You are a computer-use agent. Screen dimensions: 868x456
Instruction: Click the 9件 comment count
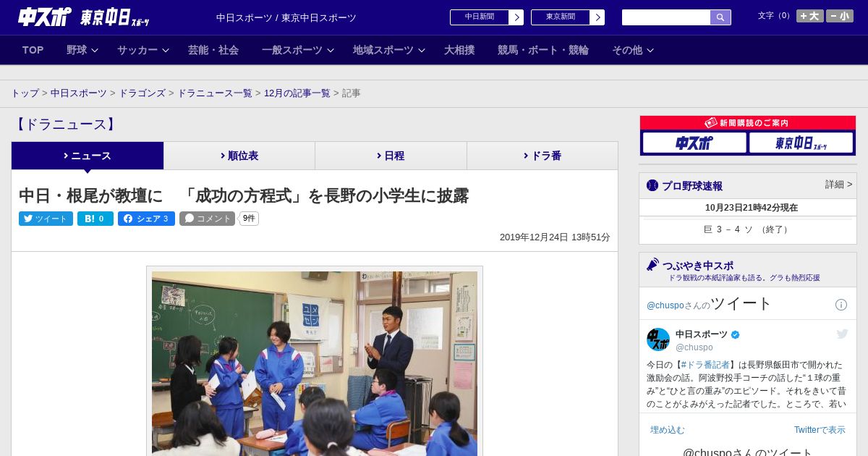pyautogui.click(x=249, y=219)
